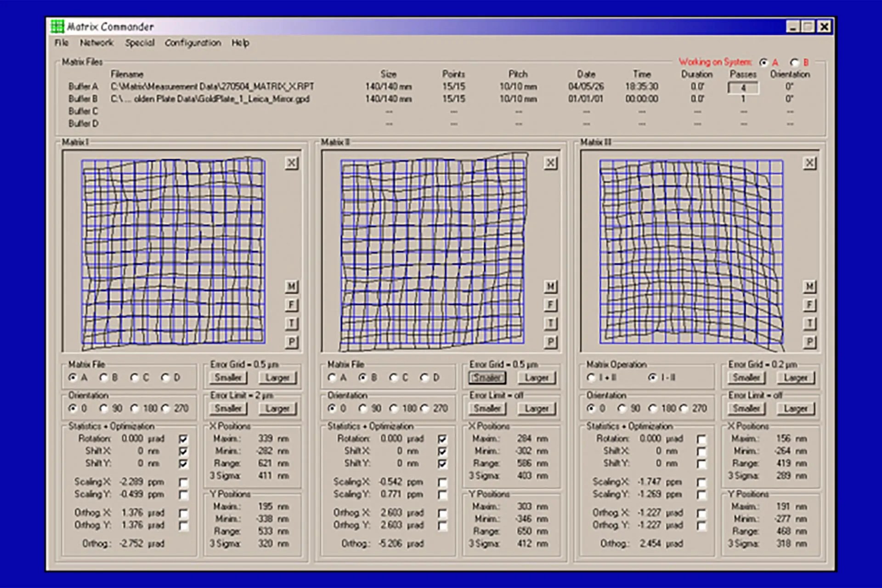Enable Scaling X checkbox in Matrix I
The width and height of the screenshot is (882, 588).
[183, 482]
